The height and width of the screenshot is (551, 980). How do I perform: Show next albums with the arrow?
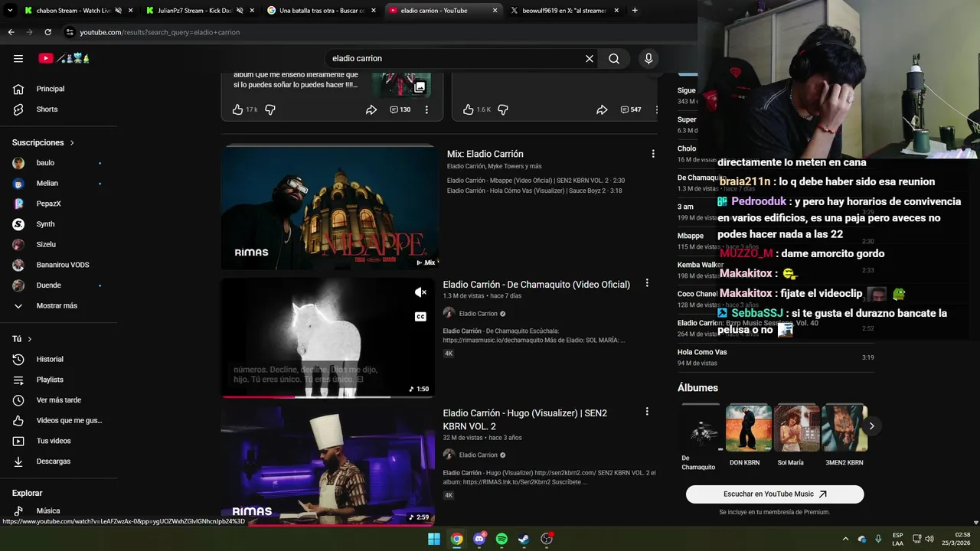coord(871,426)
